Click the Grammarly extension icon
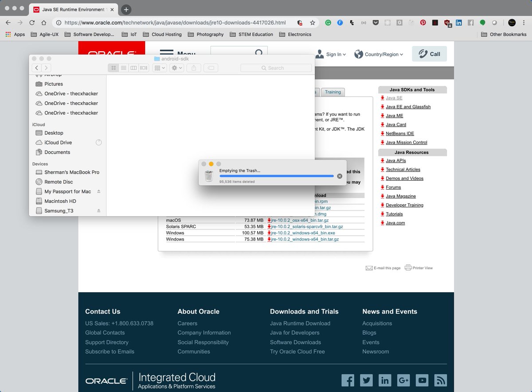Viewport: 532px width, 392px height. (x=328, y=23)
